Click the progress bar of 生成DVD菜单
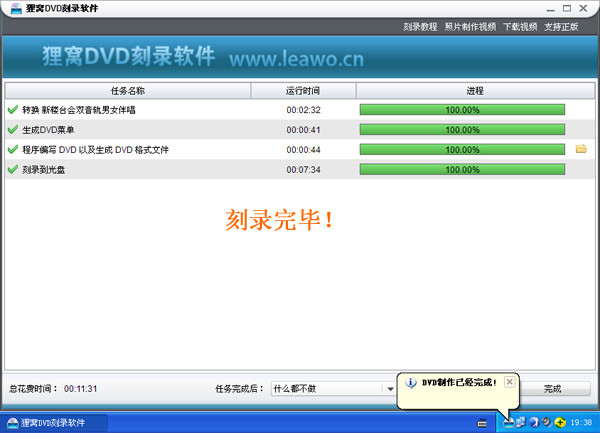 (462, 130)
